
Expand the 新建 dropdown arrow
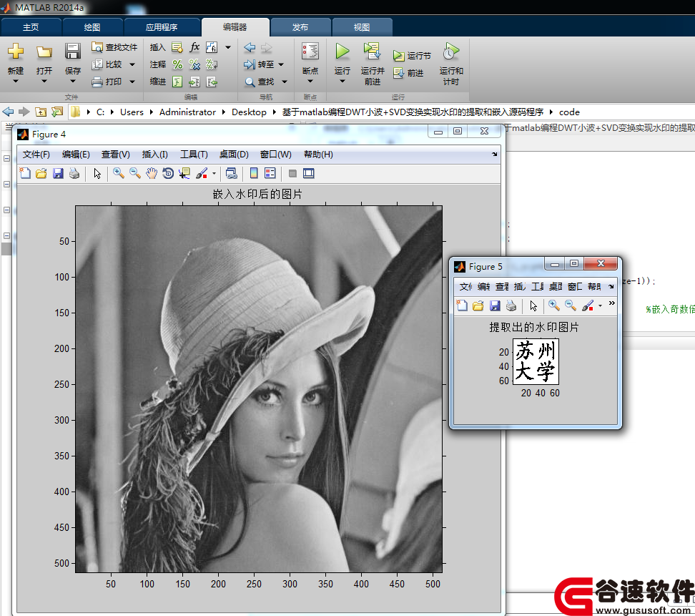(16, 81)
